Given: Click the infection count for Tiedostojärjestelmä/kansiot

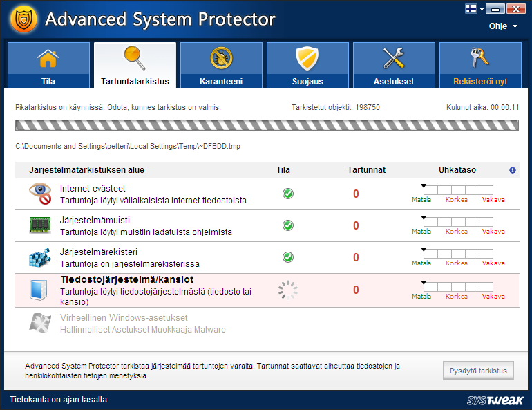Looking at the screenshot, I should pos(356,290).
